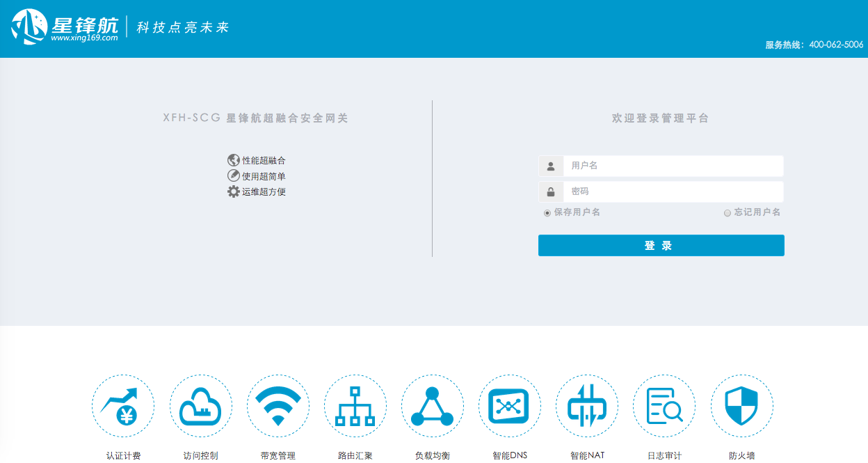The image size is (868, 463).
Task: Click the 访问控制 label
Action: 200,456
